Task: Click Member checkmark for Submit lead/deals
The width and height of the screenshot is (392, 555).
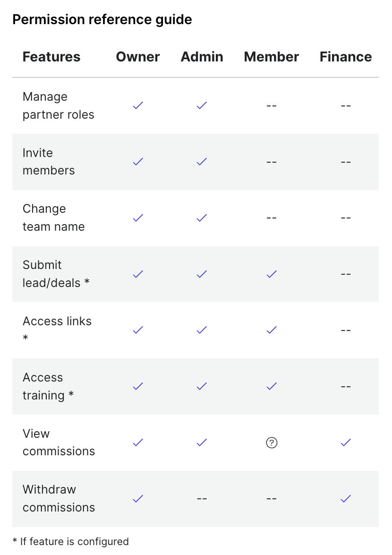Action: [272, 274]
